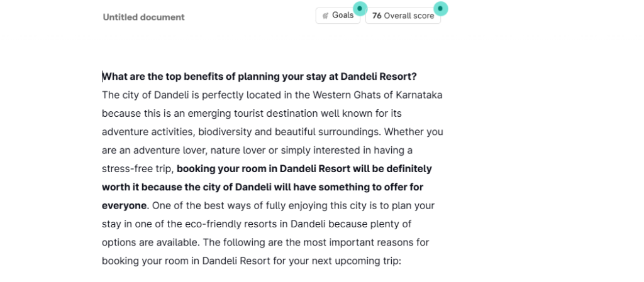The image size is (644, 282).
Task: Click the teal dot beside Overall score
Action: point(441,8)
